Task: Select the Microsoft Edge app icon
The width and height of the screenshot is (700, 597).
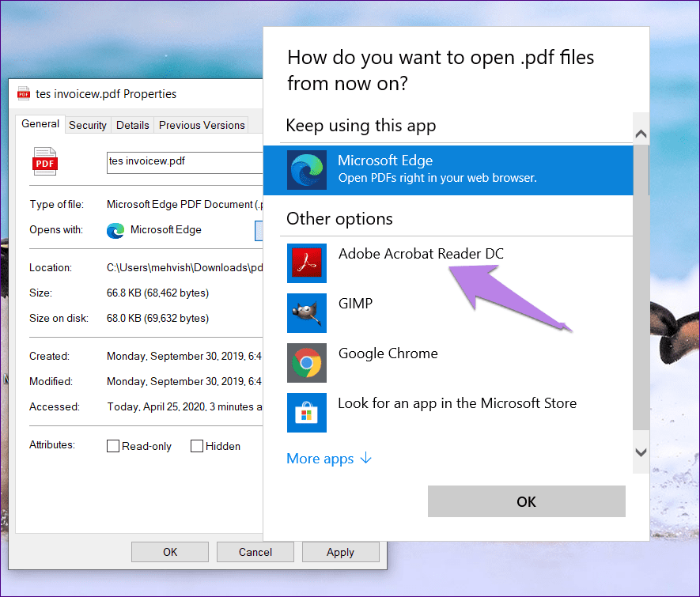Action: tap(306, 170)
